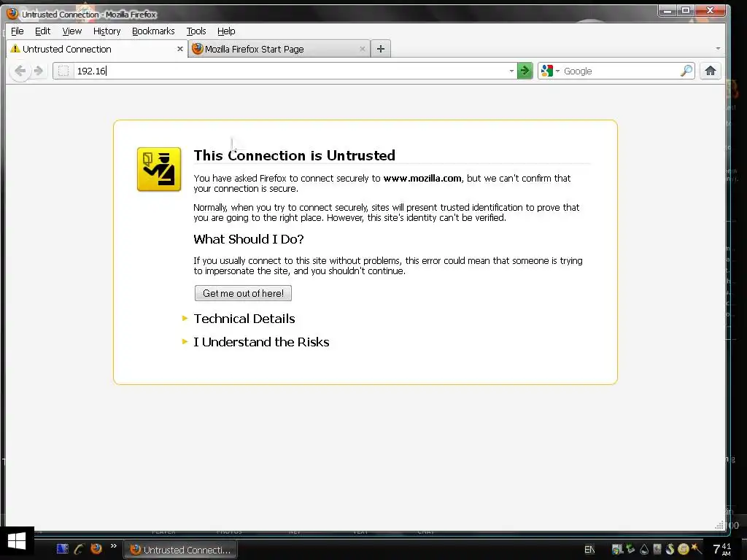
Task: Open the address bar history dropdown
Action: [x=511, y=71]
